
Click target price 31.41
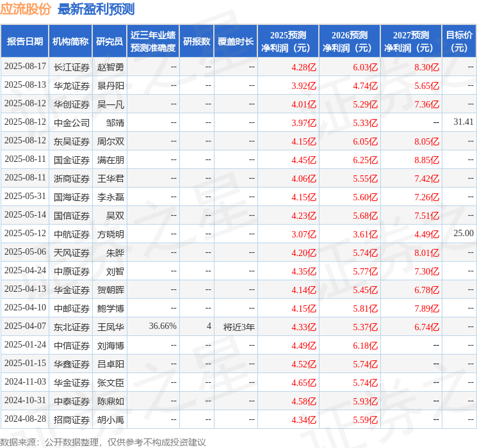pos(464,122)
